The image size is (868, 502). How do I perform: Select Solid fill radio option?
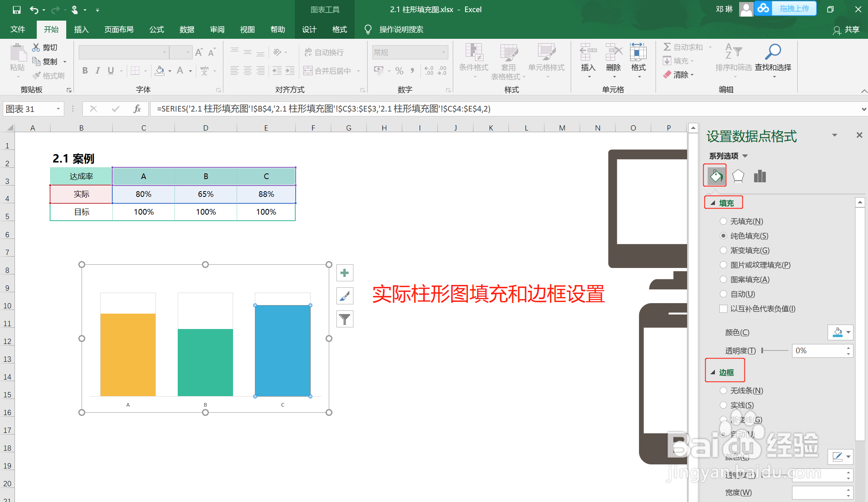click(723, 236)
